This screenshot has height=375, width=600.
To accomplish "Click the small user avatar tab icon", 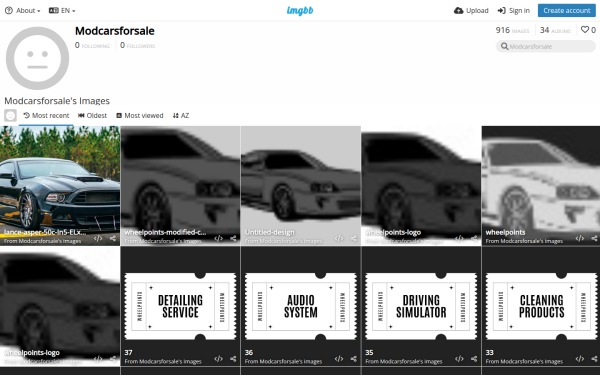I will point(10,116).
